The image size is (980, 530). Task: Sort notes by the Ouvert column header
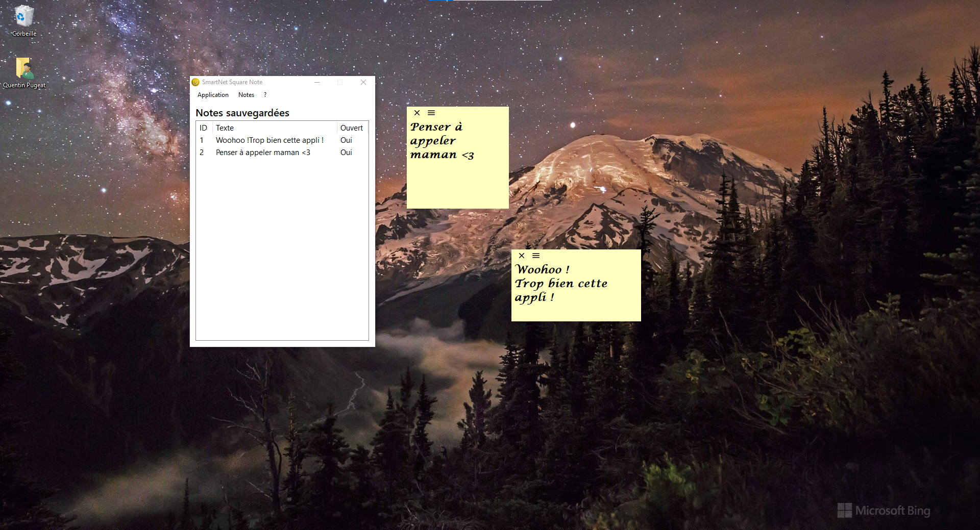352,128
